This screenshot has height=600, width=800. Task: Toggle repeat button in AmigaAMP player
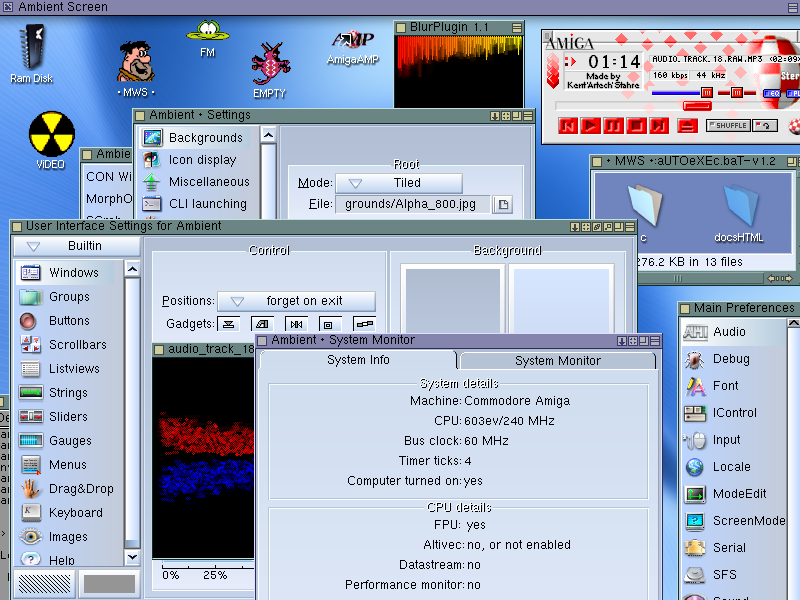pos(765,126)
